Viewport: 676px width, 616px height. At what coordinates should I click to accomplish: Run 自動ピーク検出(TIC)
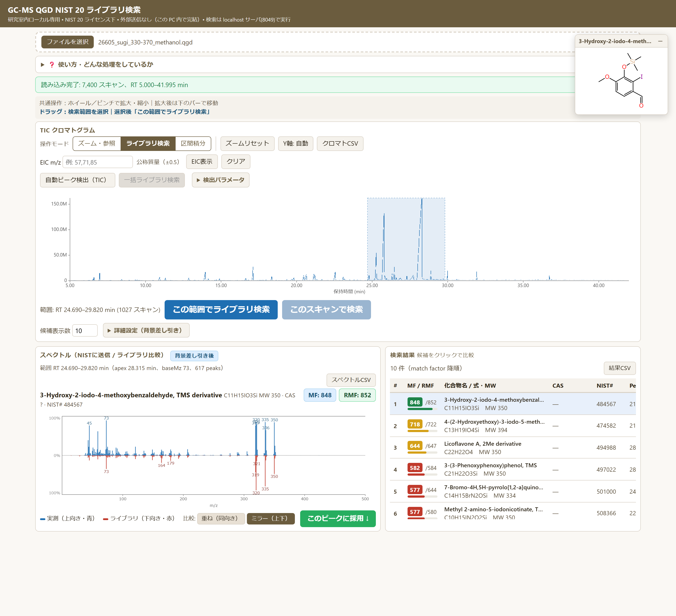77,180
